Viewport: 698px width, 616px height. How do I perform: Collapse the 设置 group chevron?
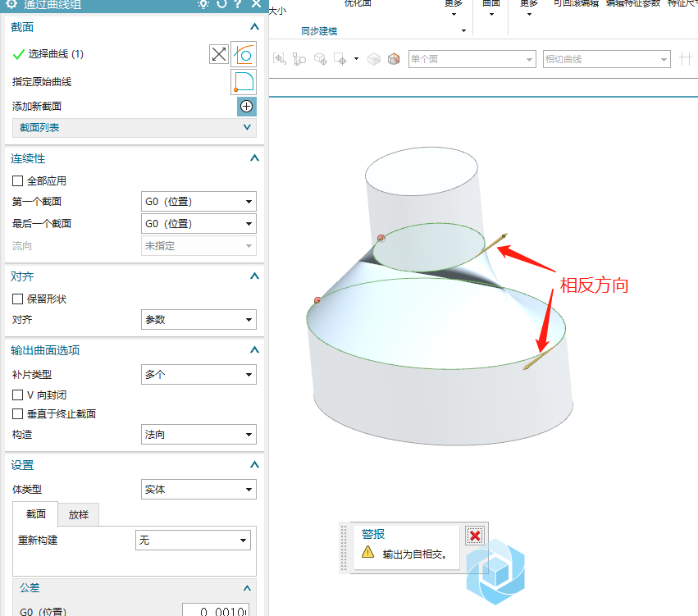[x=254, y=465]
